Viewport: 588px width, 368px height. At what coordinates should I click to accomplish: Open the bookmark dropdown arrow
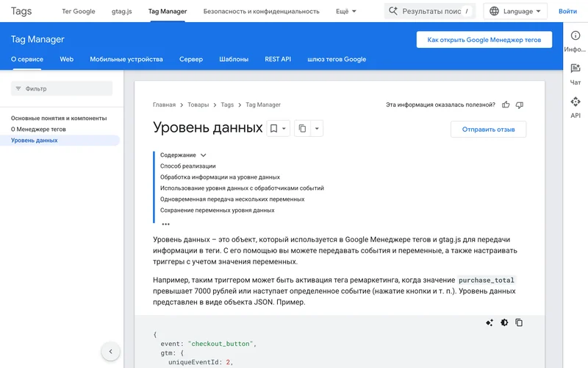(284, 128)
